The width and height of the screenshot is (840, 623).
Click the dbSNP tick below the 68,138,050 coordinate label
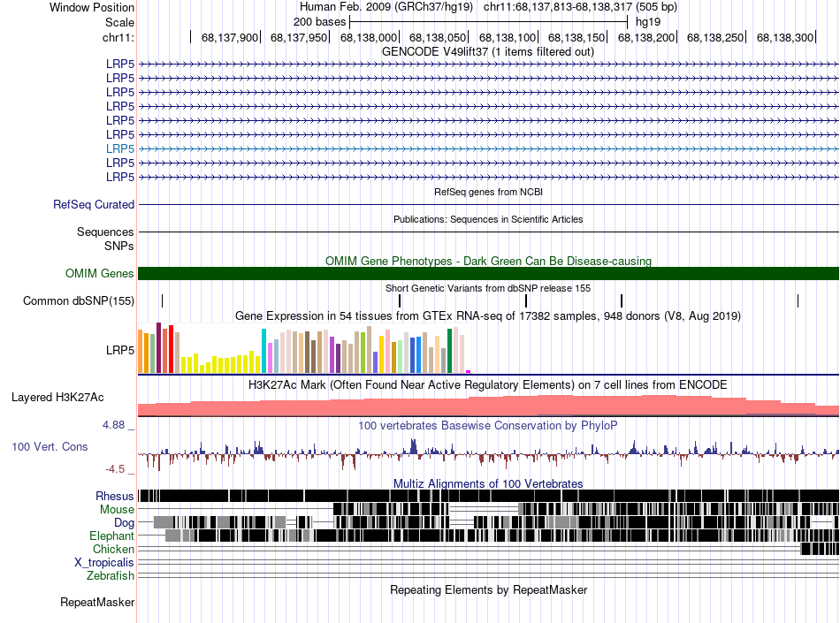click(x=400, y=300)
